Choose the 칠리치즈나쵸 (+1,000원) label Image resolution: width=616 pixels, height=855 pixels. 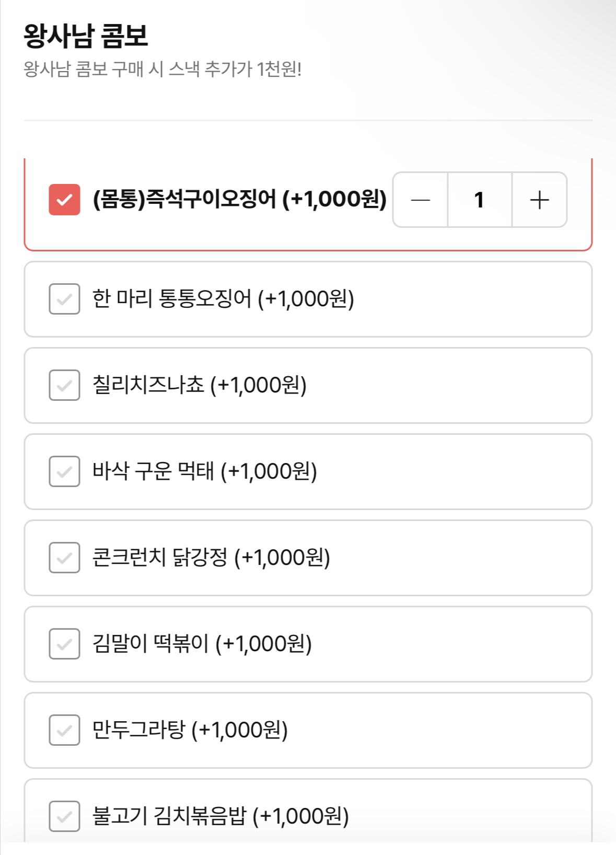(200, 385)
